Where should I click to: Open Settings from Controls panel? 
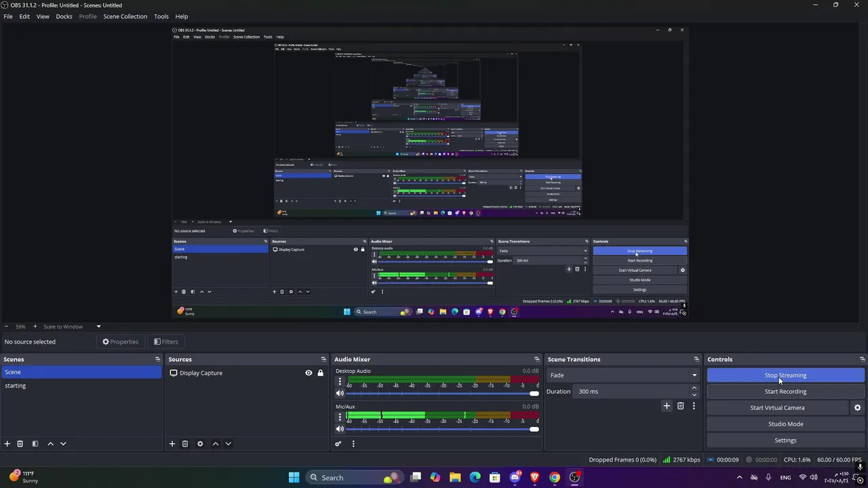pos(785,441)
